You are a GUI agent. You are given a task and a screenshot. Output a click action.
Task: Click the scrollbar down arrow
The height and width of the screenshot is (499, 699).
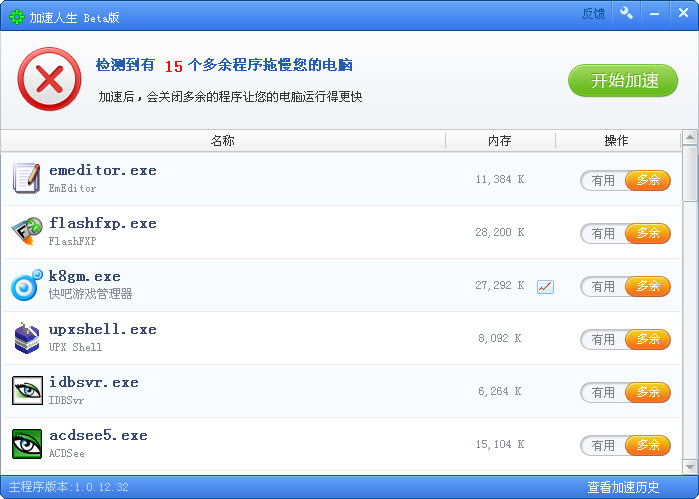tap(690, 467)
